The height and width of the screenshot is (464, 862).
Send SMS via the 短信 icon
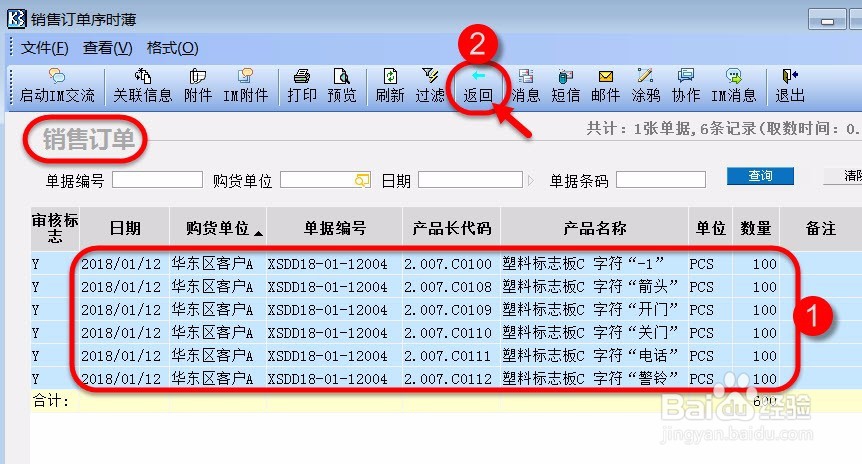(566, 86)
